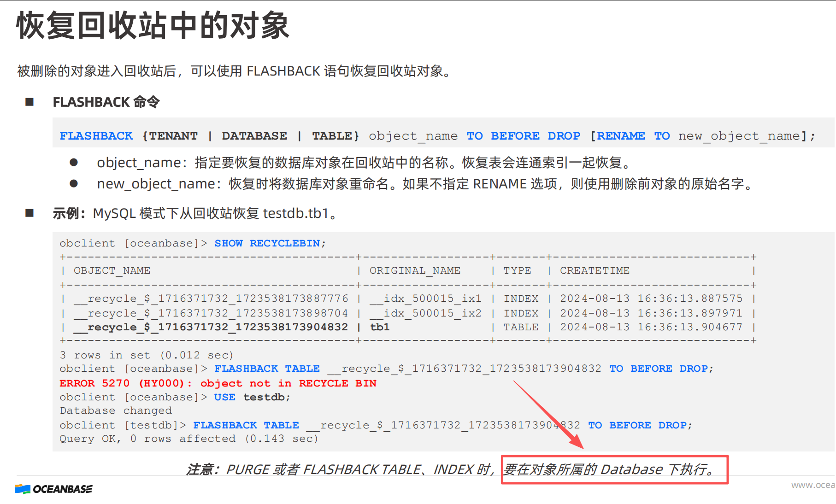836x504 pixels.
Task: Select the "tb1" original name cell
Action: 380,327
